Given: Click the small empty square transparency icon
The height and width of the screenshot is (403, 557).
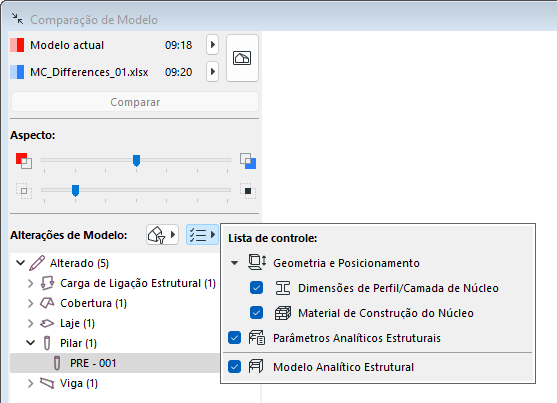Looking at the screenshot, I should [24, 191].
